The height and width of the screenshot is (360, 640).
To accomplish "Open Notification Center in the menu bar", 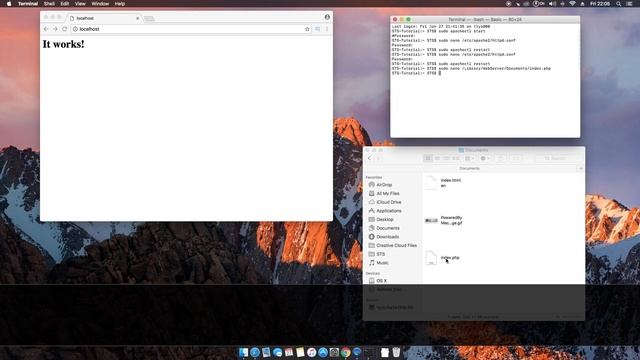I will [x=630, y=4].
